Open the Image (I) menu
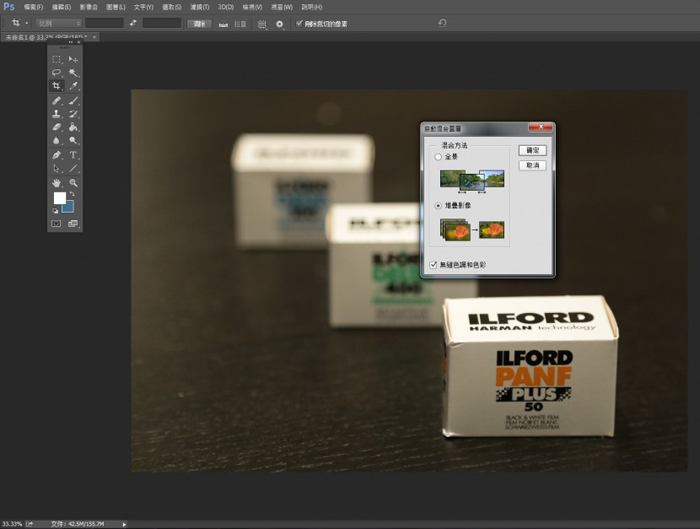The width and height of the screenshot is (700, 529). click(x=88, y=7)
